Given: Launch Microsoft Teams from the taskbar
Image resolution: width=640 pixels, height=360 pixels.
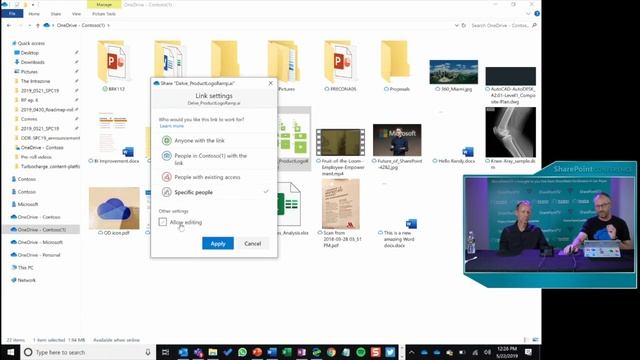Looking at the screenshot, I should click(198, 352).
